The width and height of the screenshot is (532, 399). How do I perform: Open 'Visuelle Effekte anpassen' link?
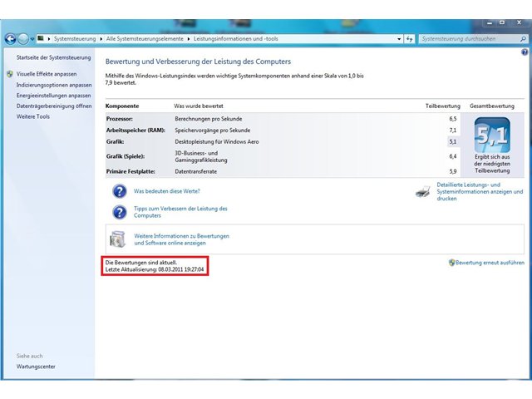coord(47,74)
